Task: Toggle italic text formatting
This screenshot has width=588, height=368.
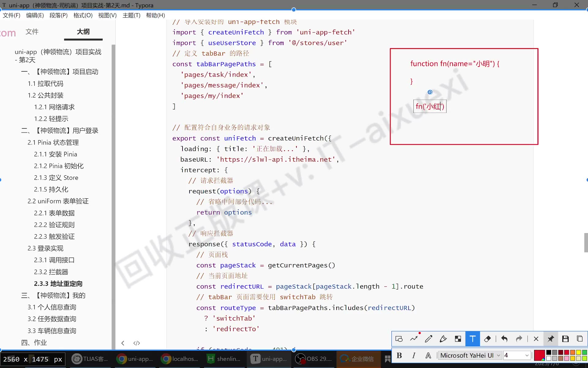Action: tap(414, 355)
